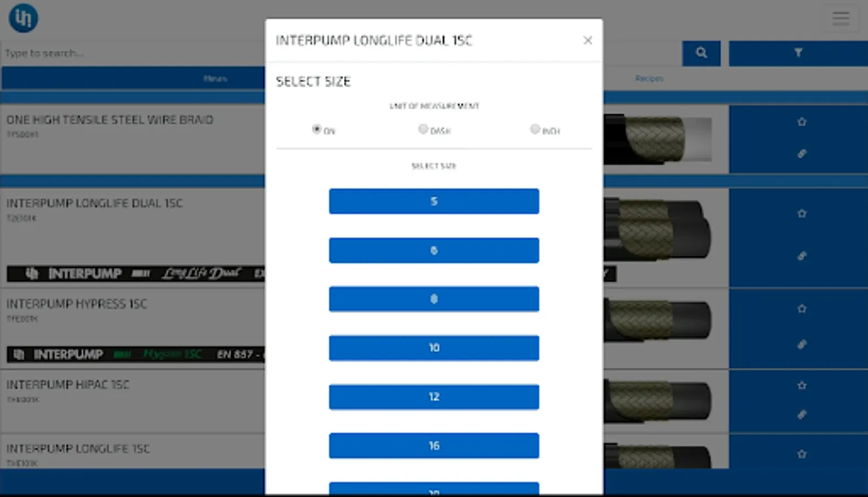Close the Interpump Longlife Dual 1SC dialog
868x497 pixels.
[x=588, y=40]
